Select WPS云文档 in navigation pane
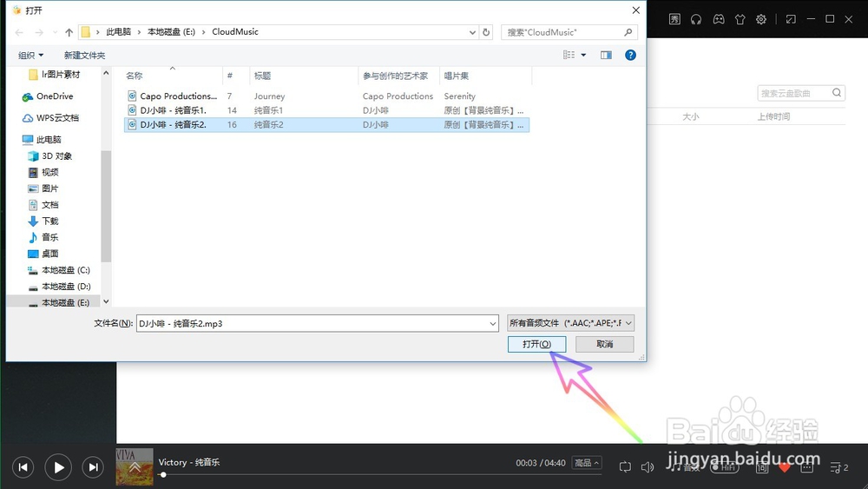 [x=50, y=118]
